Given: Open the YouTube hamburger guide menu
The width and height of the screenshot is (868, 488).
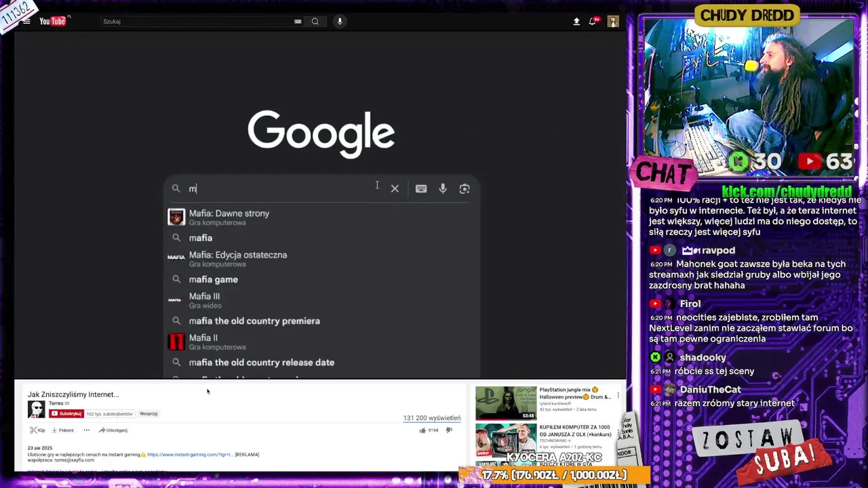Looking at the screenshot, I should click(26, 21).
